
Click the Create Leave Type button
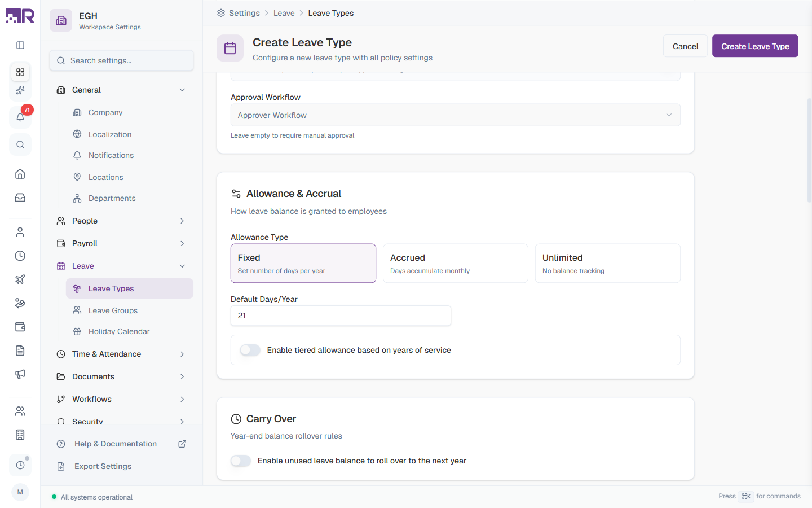click(x=755, y=46)
